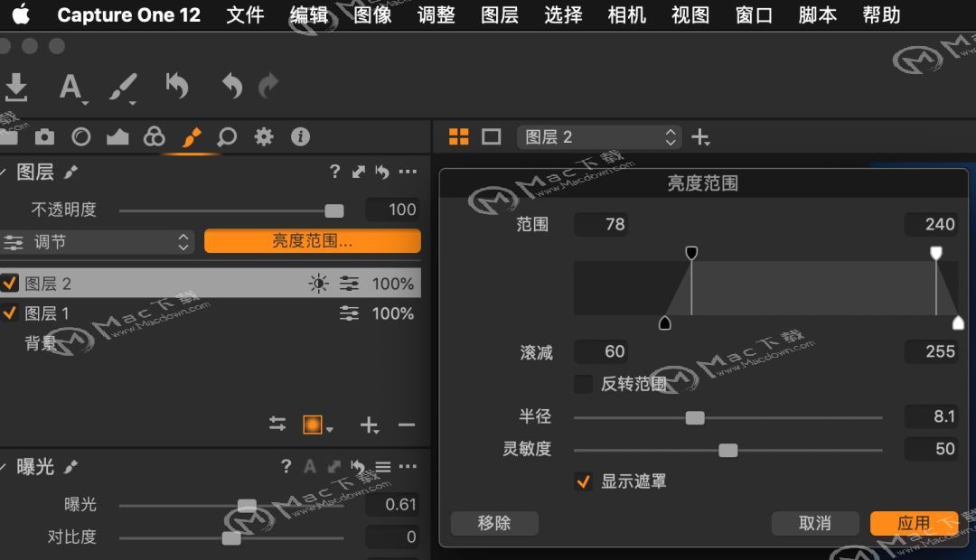Click the orange 亮度范围... button
976x560 pixels.
313,241
